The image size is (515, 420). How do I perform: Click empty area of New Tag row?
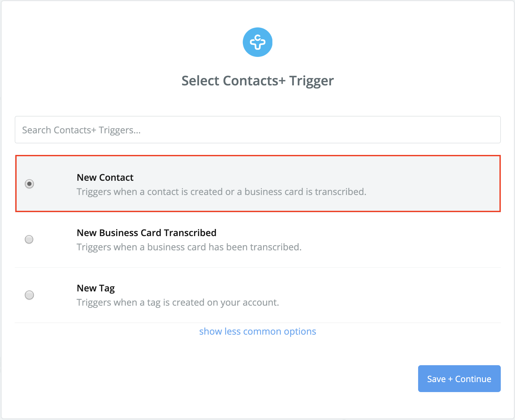[x=395, y=295]
